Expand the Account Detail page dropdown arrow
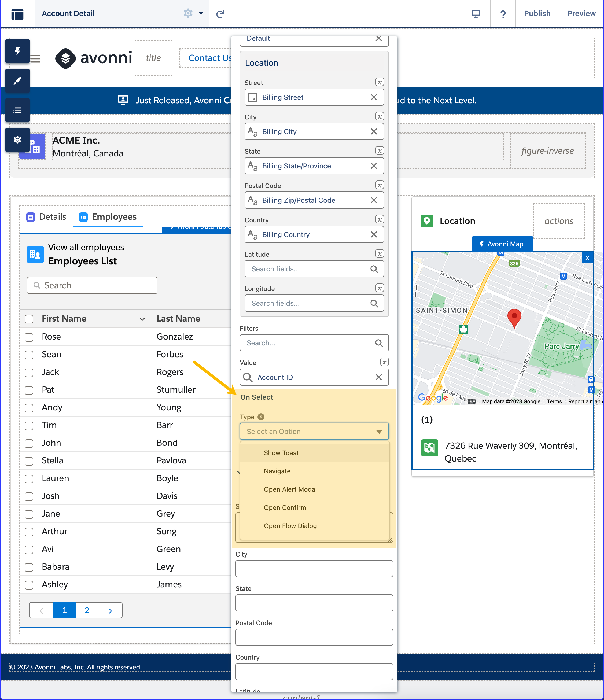This screenshot has height=700, width=604. [x=201, y=13]
